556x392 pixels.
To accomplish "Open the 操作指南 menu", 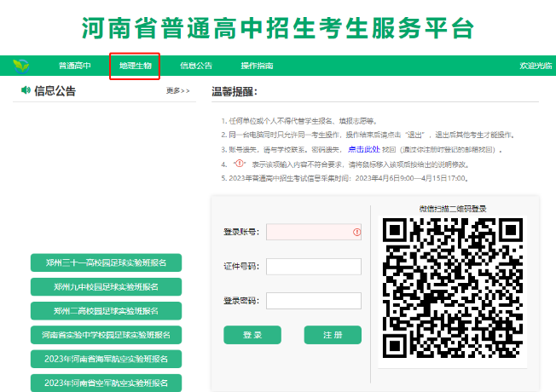I will click(x=257, y=66).
